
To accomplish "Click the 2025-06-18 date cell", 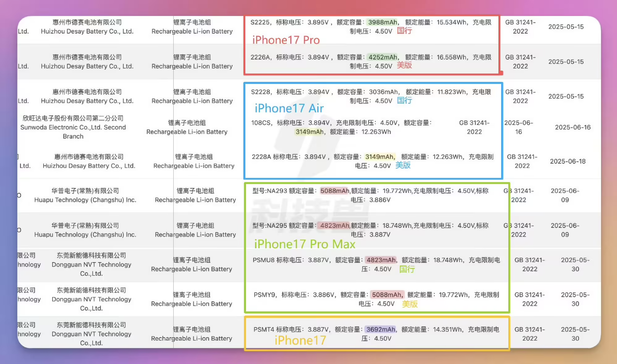I will [x=568, y=161].
